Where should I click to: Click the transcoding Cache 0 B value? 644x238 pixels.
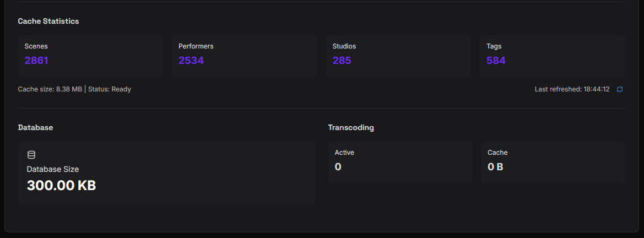tap(495, 167)
